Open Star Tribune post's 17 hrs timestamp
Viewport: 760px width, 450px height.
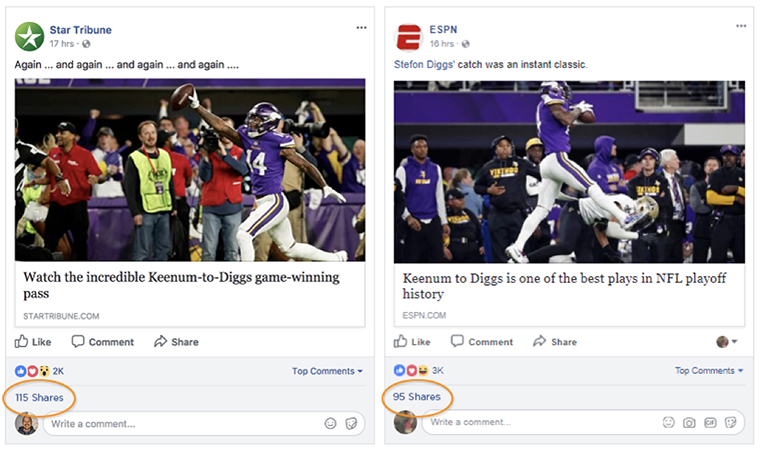point(62,44)
